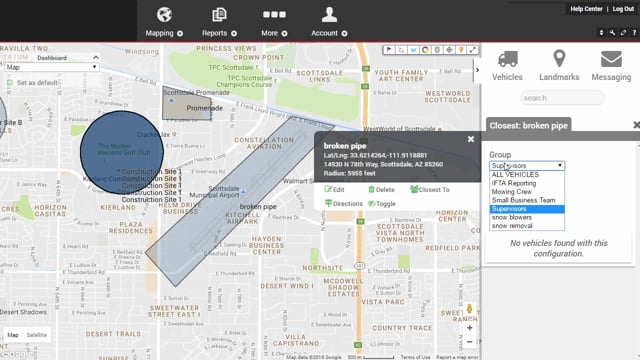Screen dimensions: 640x360
Task: Click Delete in broken pipe popup
Action: click(x=381, y=189)
